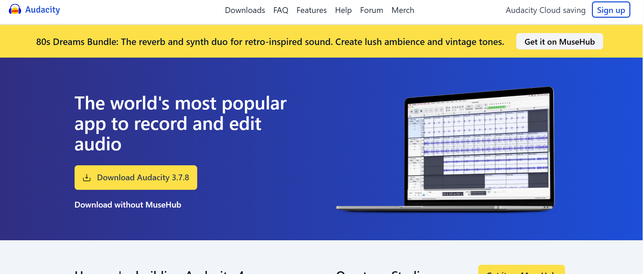Click Get it on MuseHub banner button
Image resolution: width=644 pixels, height=274 pixels.
point(560,42)
